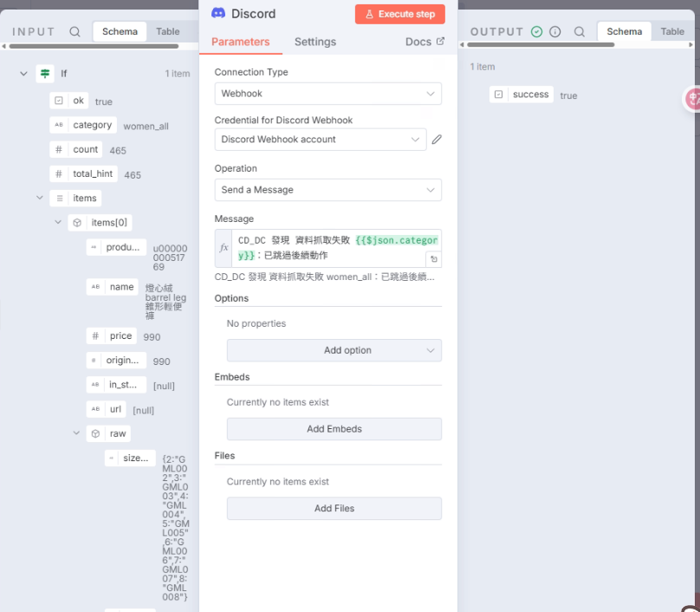The image size is (700, 612).
Task: Click the OUTPUT panel search icon
Action: click(580, 32)
